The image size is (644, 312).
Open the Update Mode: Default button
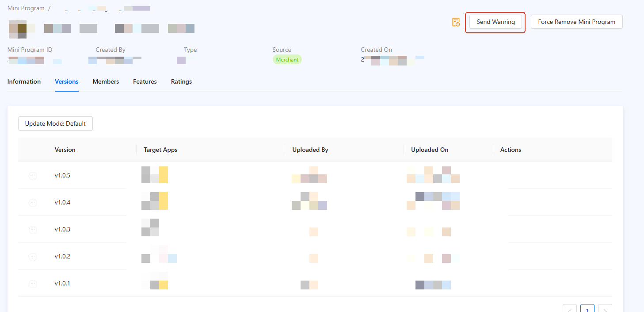pos(55,123)
